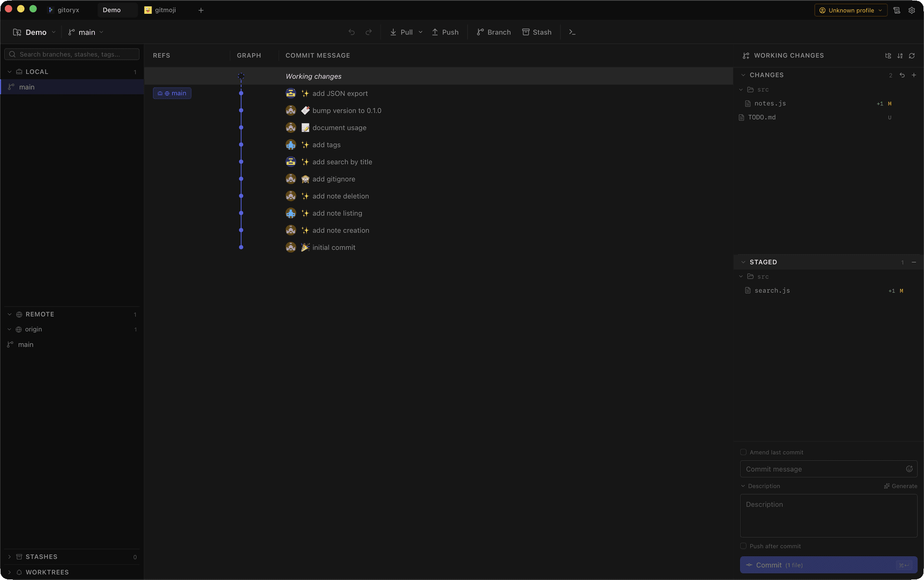This screenshot has width=924, height=580.
Task: Click the Description text area
Action: coord(829,516)
